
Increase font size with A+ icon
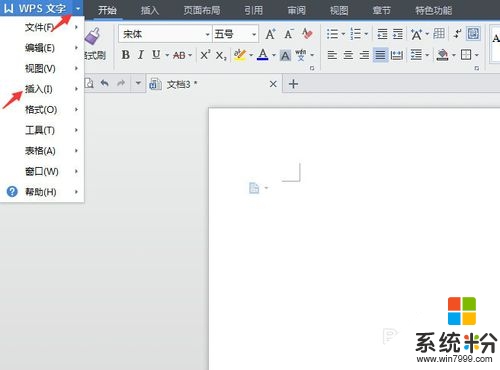pos(270,34)
